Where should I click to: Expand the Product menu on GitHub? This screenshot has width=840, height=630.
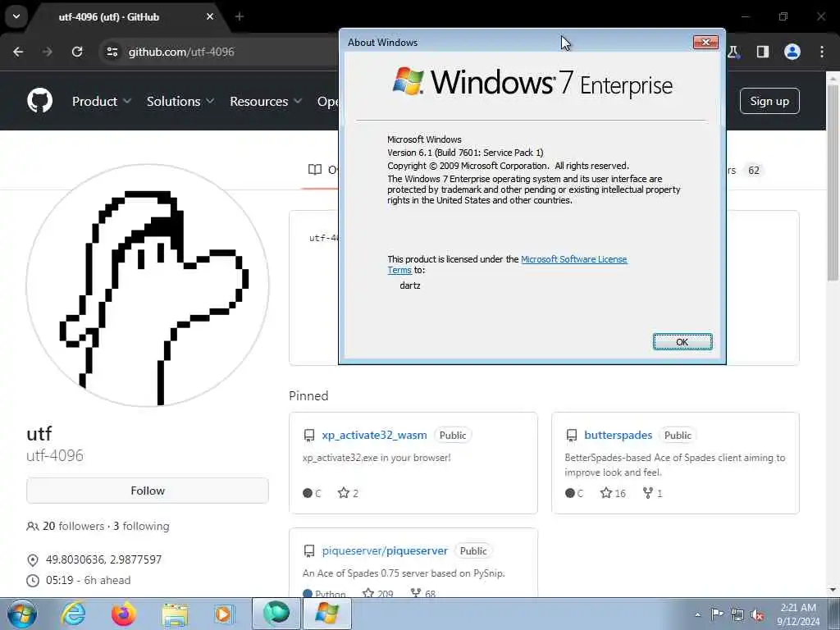tap(101, 101)
